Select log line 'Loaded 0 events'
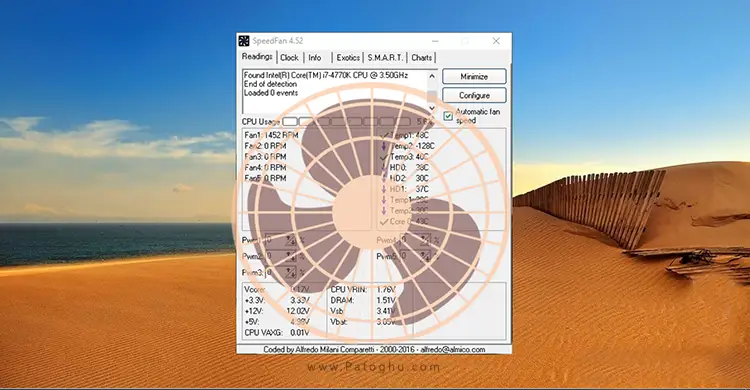Image resolution: width=750 pixels, height=390 pixels. [271, 93]
